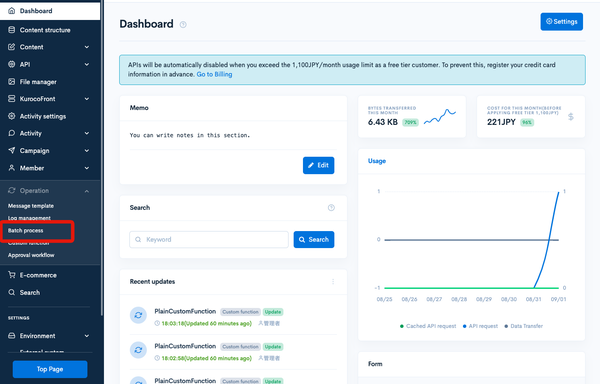Click the KurocoFront server icon
The height and width of the screenshot is (384, 600).
(x=12, y=99)
